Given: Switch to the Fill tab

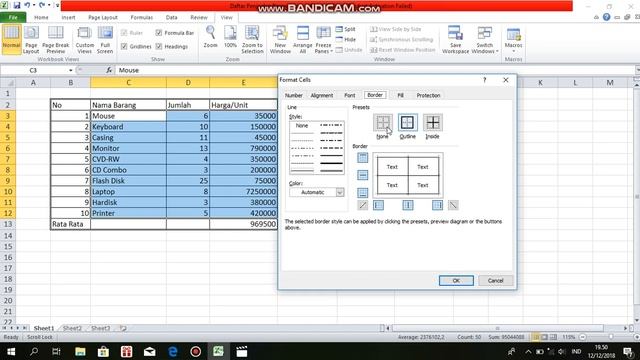Looking at the screenshot, I should [x=400, y=96].
